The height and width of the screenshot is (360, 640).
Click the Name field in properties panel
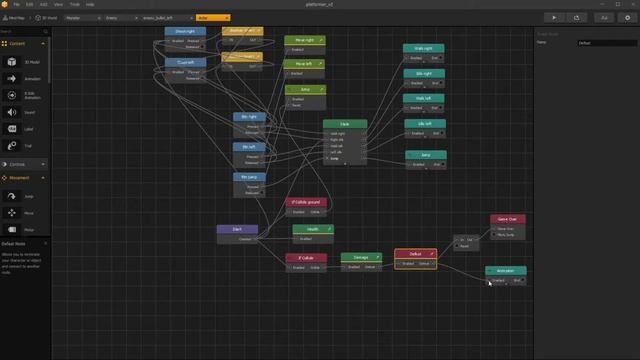(607, 43)
